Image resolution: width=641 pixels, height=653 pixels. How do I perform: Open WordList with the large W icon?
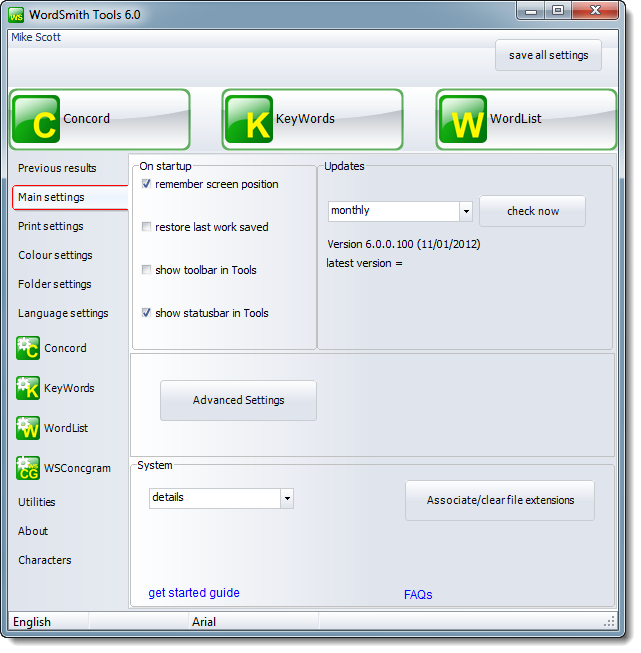[x=462, y=119]
